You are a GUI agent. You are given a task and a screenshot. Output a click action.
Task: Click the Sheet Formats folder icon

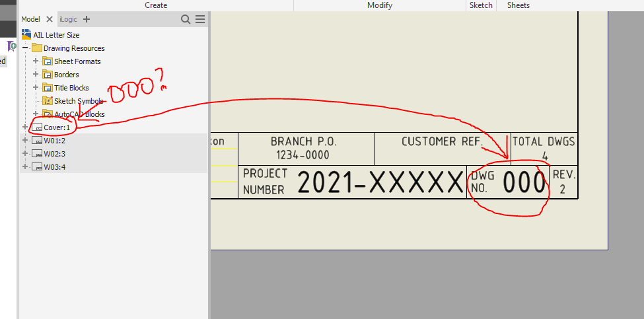click(x=48, y=61)
